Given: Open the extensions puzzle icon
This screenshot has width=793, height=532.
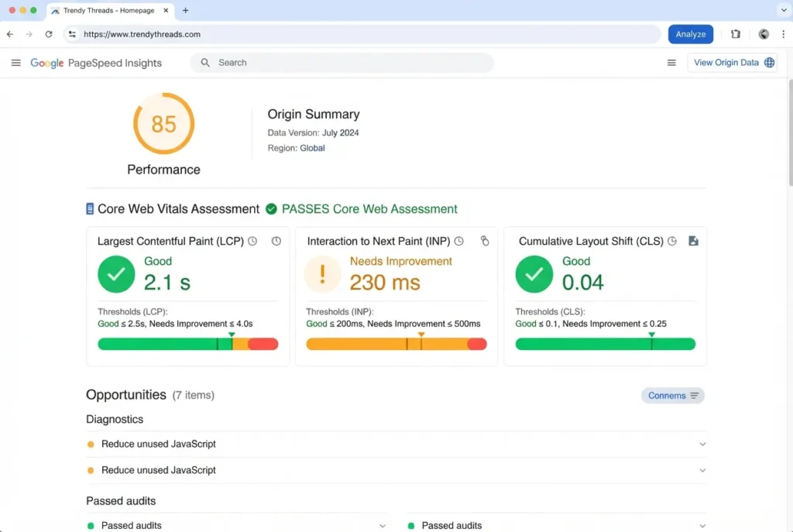Looking at the screenshot, I should 736,34.
